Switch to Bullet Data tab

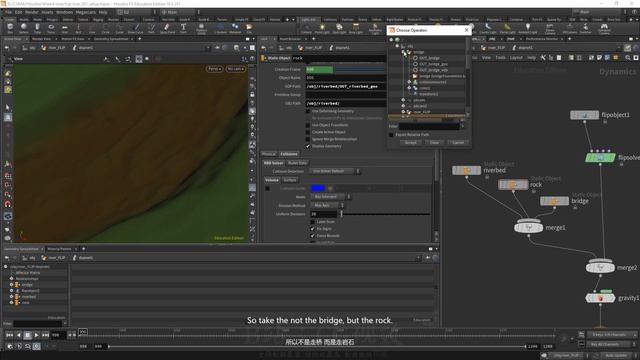pyautogui.click(x=297, y=163)
